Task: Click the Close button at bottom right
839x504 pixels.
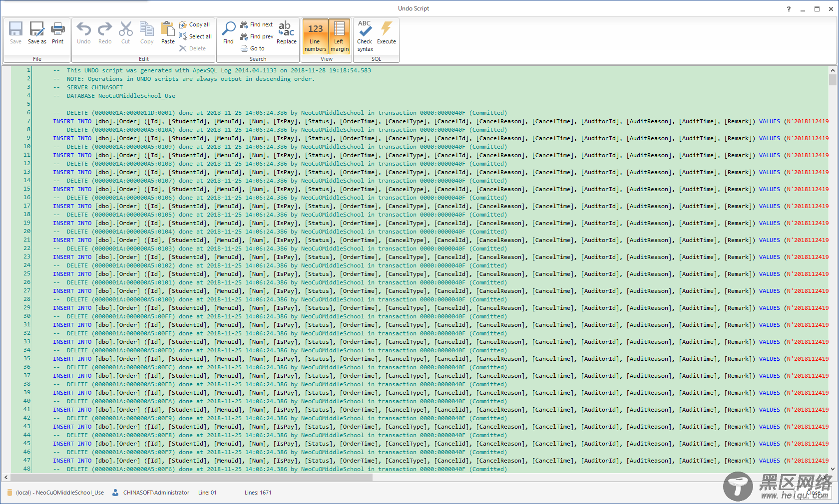Action: (x=813, y=493)
